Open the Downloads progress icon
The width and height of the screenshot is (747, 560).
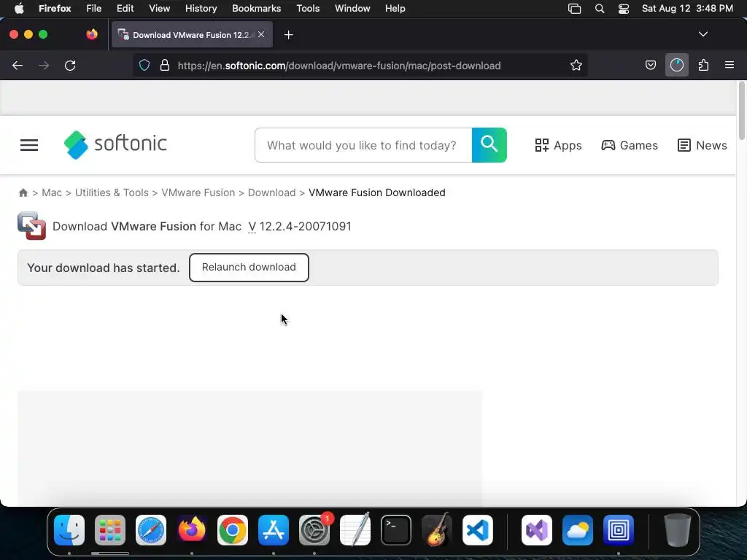point(677,65)
